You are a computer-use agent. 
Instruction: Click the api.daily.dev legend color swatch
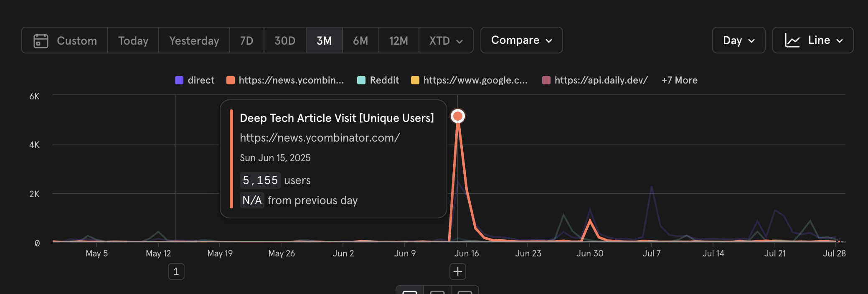tap(546, 80)
